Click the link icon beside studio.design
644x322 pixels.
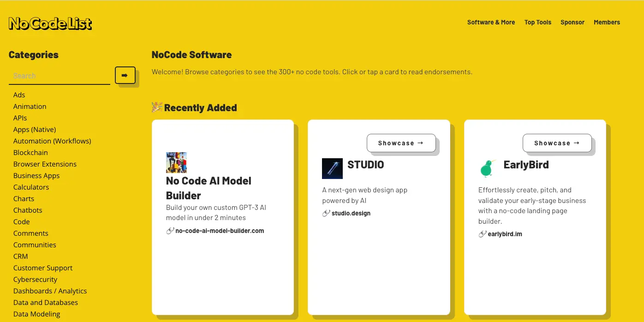click(x=327, y=213)
